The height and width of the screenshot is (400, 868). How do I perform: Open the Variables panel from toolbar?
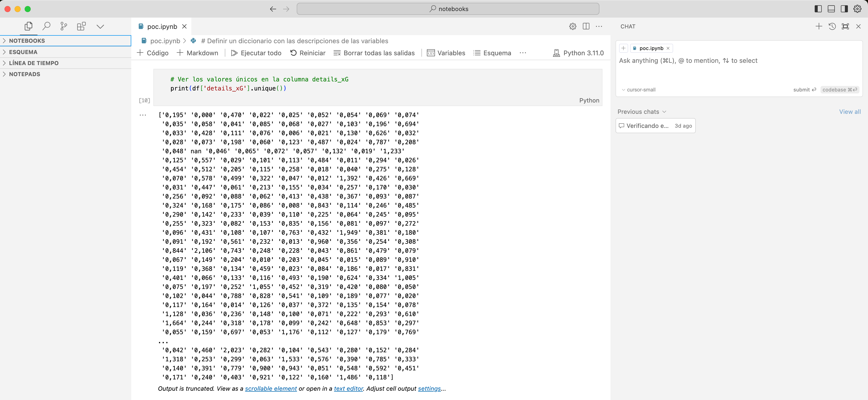click(446, 53)
